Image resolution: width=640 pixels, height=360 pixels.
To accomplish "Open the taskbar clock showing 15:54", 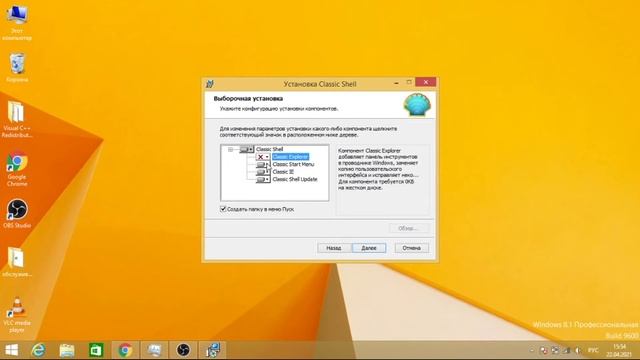I will [620, 351].
